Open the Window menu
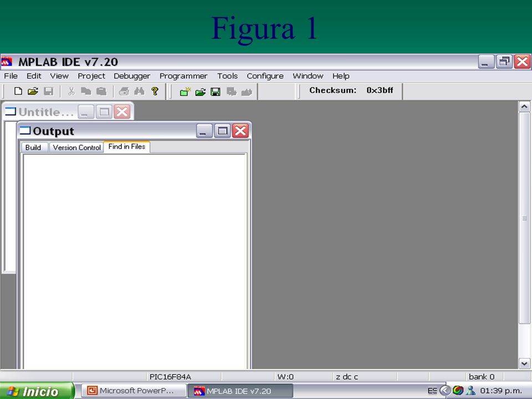The height and width of the screenshot is (399, 532). pos(308,76)
